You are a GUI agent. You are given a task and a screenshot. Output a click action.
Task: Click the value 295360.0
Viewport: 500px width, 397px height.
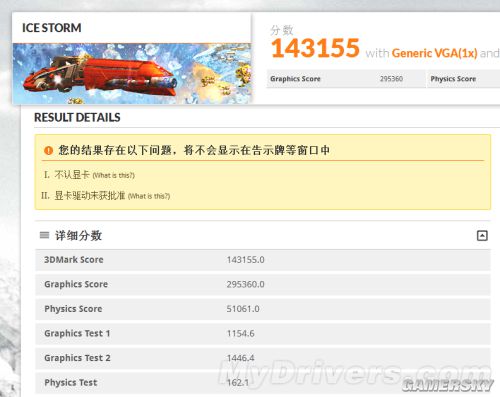(246, 284)
